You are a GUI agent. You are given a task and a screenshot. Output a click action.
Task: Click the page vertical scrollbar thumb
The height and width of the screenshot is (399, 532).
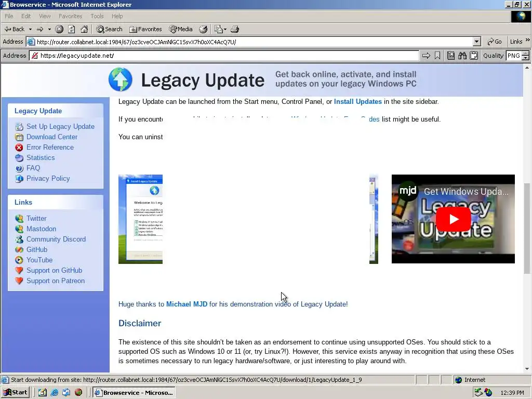click(x=527, y=228)
